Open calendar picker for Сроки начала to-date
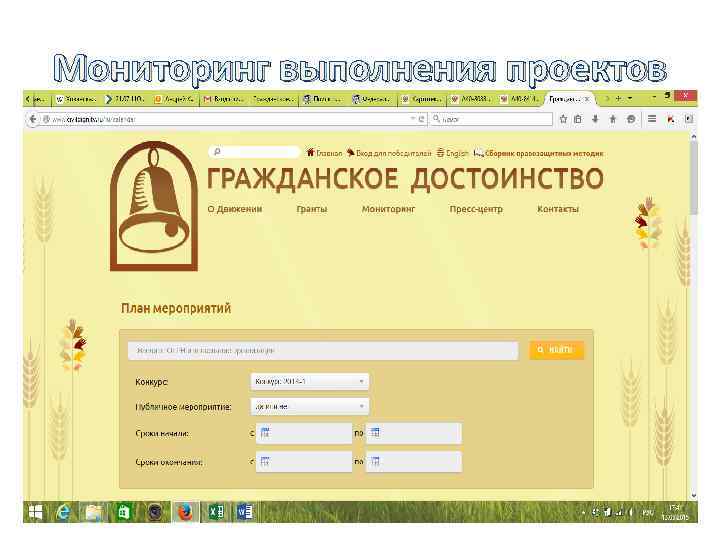Image resolution: width=720 pixels, height=540 pixels. pos(375,432)
